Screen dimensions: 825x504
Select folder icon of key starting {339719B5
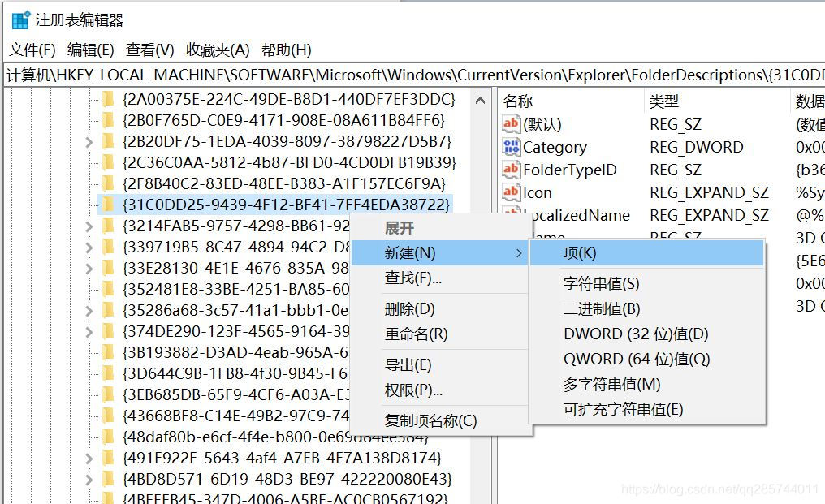(108, 247)
